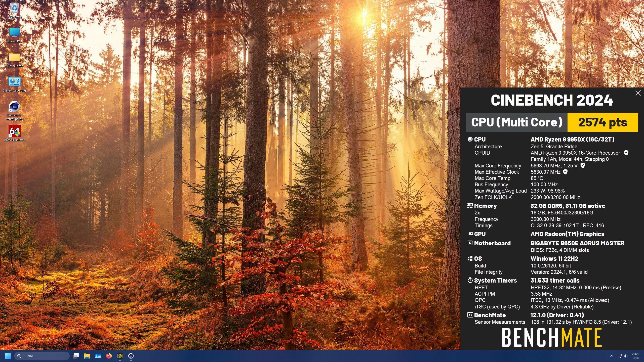The image size is (644, 362).
Task: Click the System Timers clock icon
Action: pos(470,280)
